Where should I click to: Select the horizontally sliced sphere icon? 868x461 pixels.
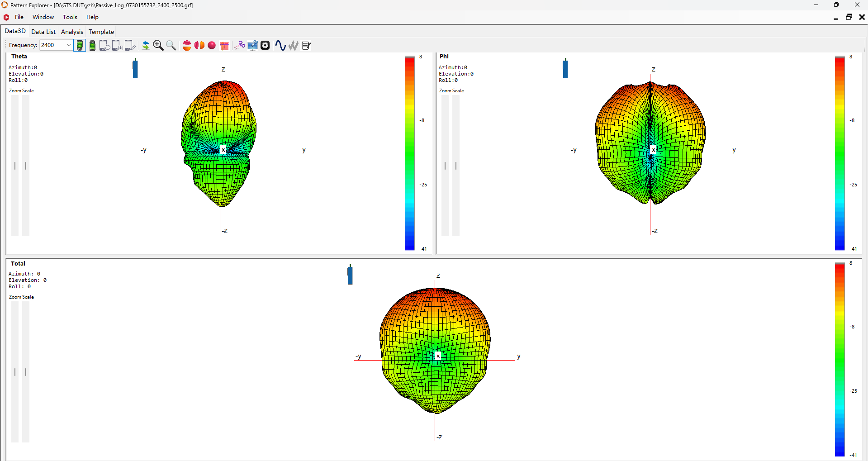[x=187, y=45]
